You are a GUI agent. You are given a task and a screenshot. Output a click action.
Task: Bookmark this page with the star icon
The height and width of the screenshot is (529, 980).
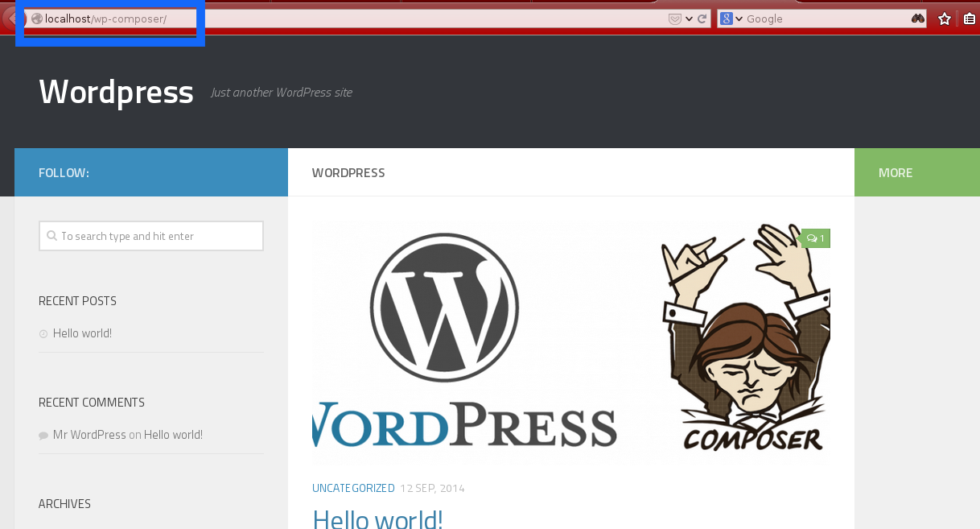click(x=945, y=19)
